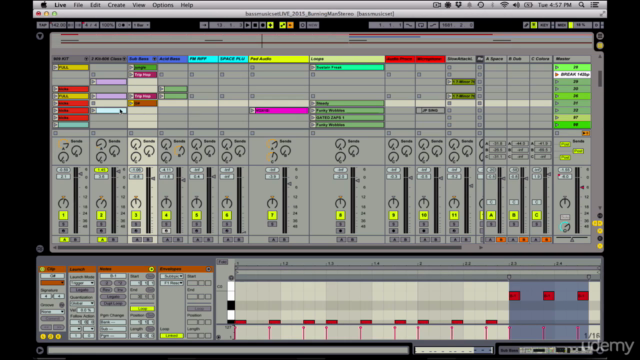Toggle the Linked envelope button
Viewport: 640px width, 360px height.
coord(172,336)
